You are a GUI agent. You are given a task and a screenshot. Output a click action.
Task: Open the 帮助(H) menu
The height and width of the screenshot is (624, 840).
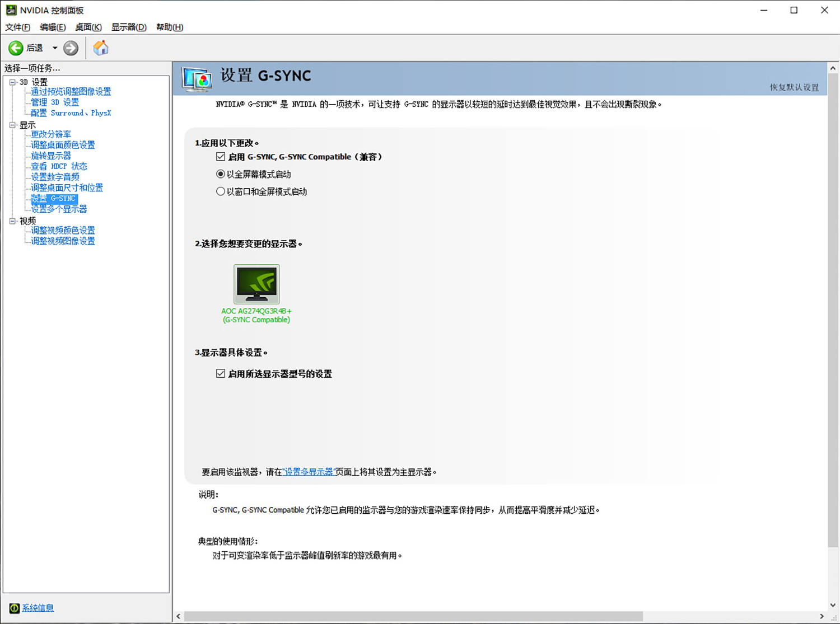point(169,27)
